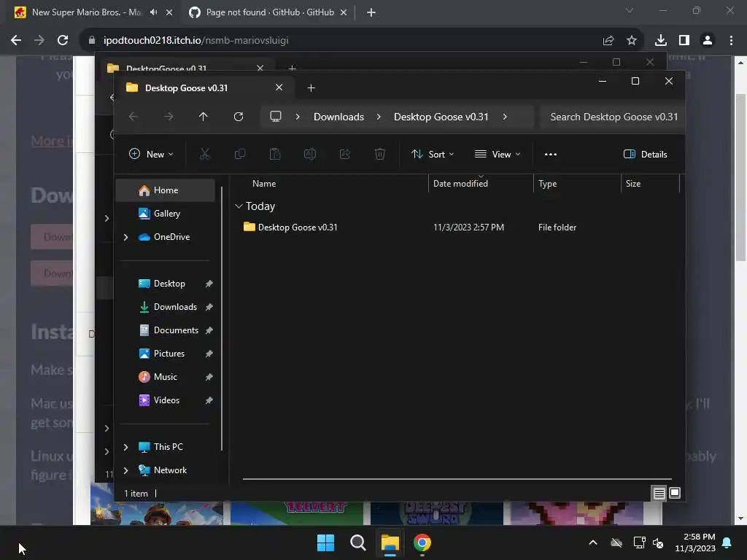Open Pictures in the navigation pane

166,354
